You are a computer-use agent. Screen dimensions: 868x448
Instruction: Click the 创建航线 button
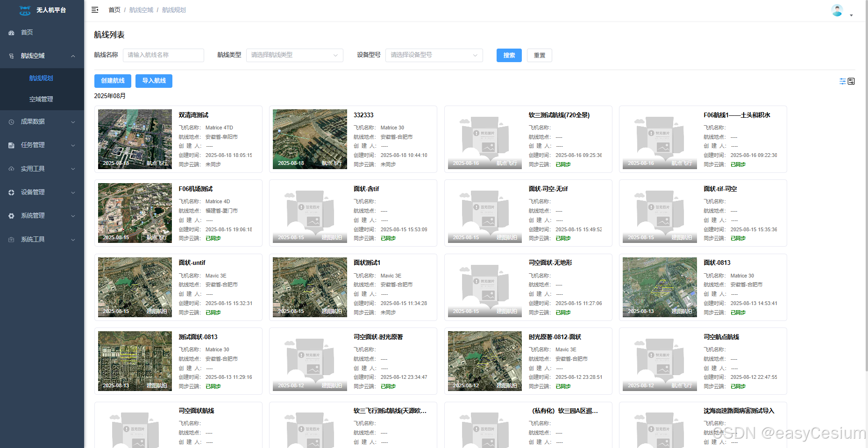point(113,81)
